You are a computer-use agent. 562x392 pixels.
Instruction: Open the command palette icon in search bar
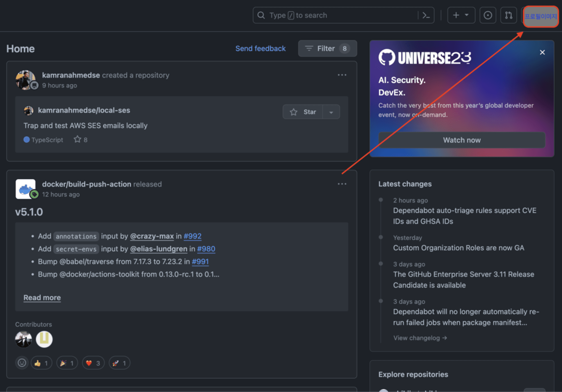tap(426, 15)
